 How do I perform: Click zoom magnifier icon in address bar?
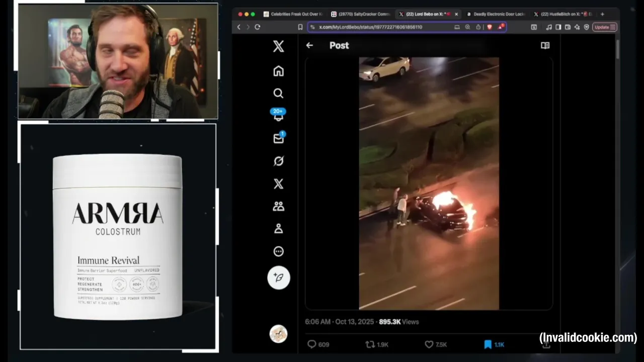467,27
